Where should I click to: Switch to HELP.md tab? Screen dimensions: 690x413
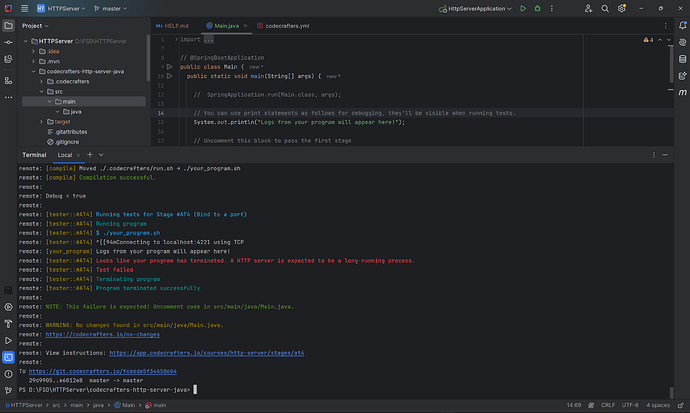[172, 26]
